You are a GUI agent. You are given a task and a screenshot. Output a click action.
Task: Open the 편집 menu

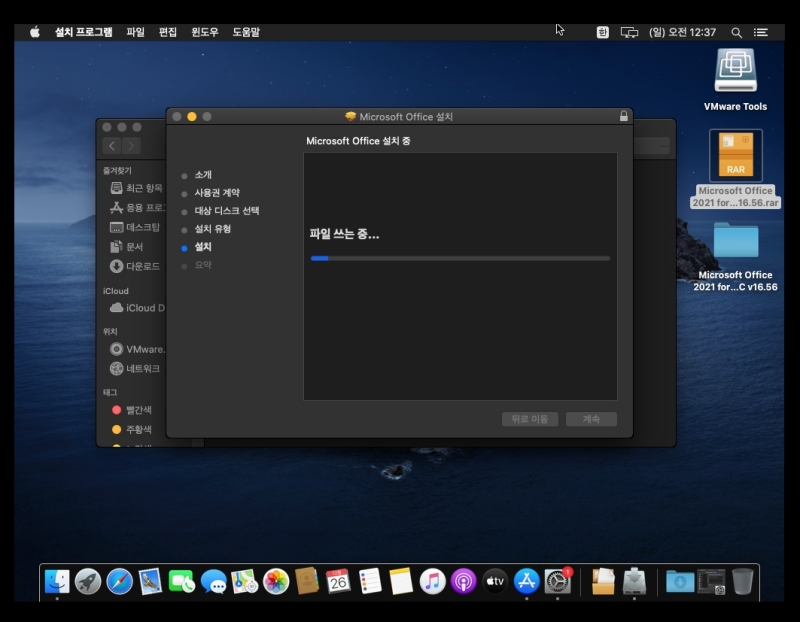pyautogui.click(x=168, y=32)
